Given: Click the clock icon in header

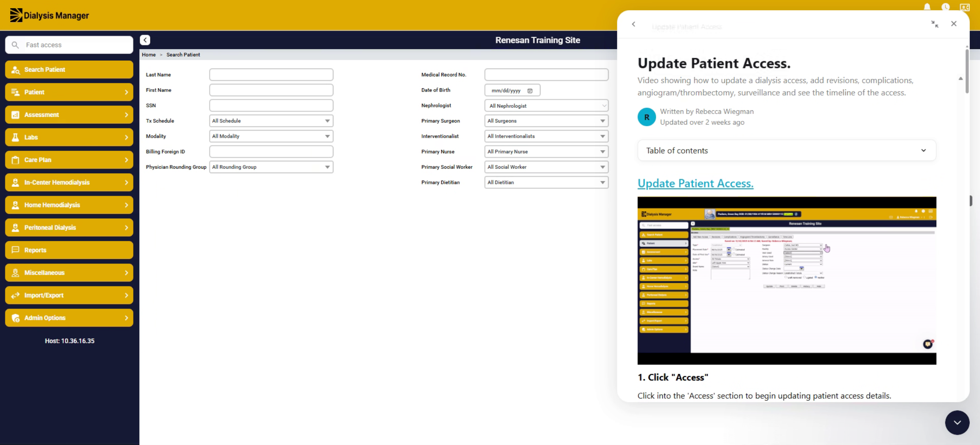Looking at the screenshot, I should click(x=945, y=7).
